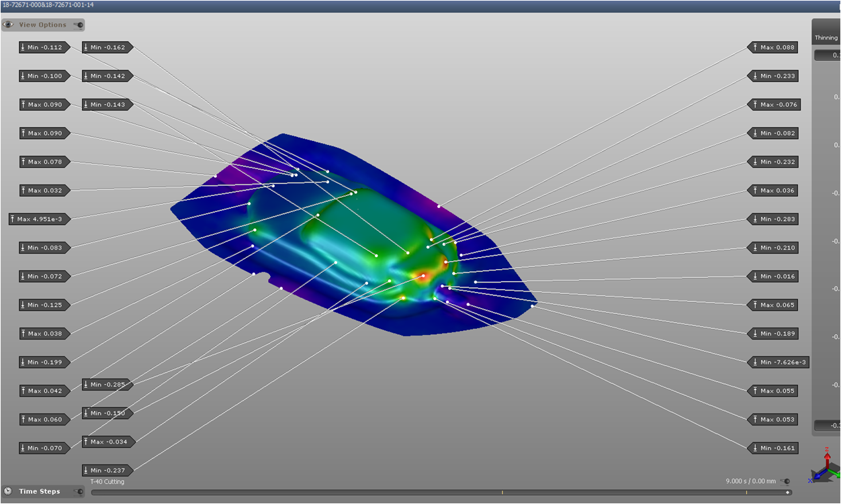Click the Thinning legend header tab
Viewport: 841px width, 504px height.
point(826,38)
